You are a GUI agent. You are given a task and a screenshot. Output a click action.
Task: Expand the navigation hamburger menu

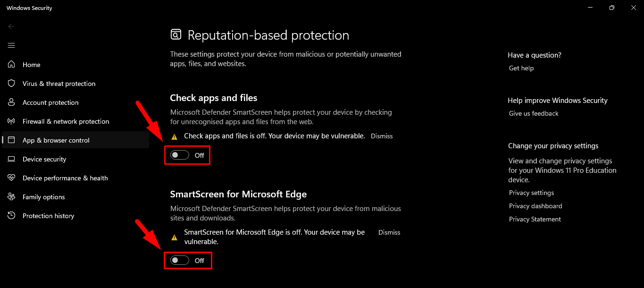pos(11,45)
